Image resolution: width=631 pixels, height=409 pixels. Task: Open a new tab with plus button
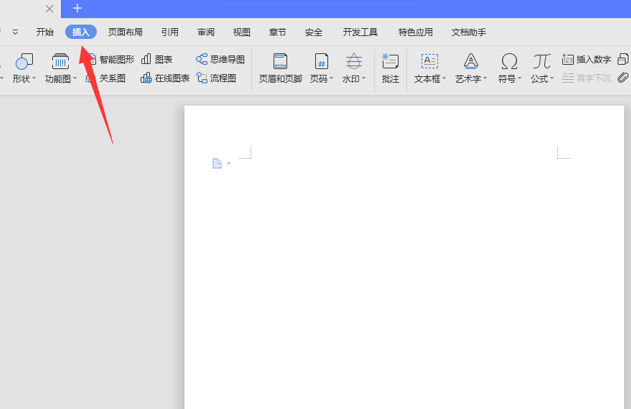[x=77, y=8]
